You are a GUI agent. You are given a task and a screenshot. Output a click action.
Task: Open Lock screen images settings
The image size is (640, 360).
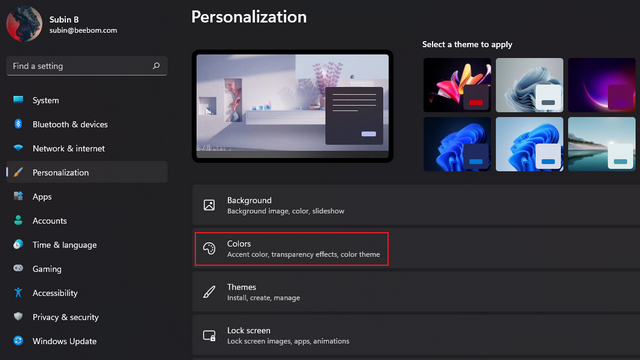tap(416, 335)
